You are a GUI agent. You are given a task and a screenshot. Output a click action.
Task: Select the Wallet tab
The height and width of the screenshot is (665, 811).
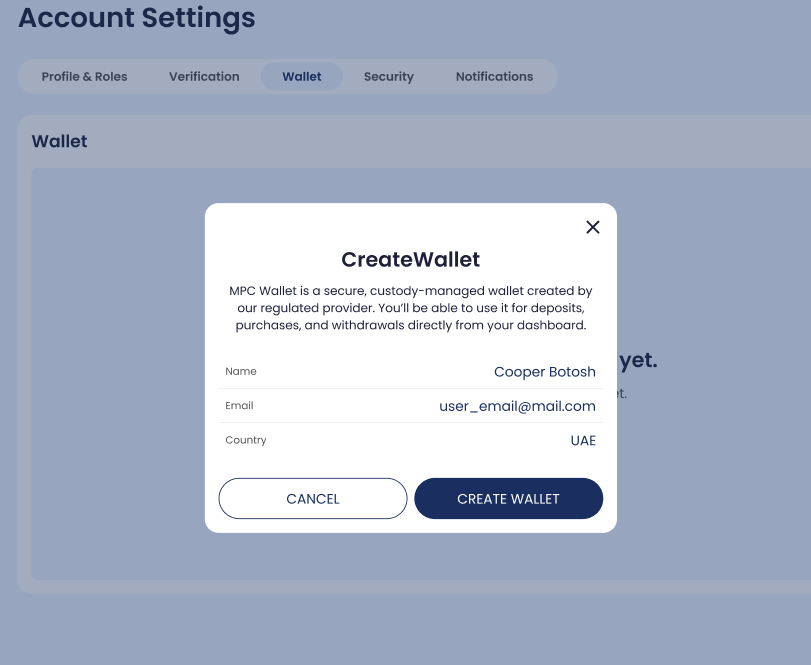point(302,77)
